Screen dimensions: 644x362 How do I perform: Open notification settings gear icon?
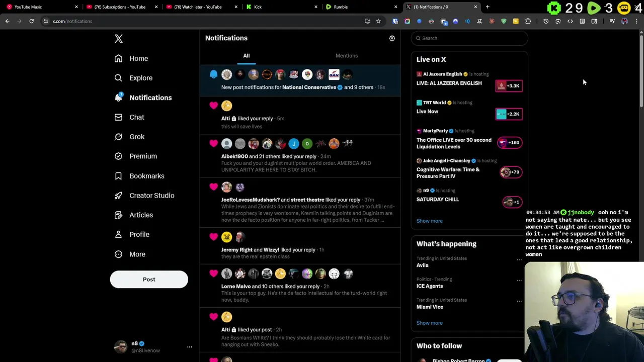coord(392,38)
